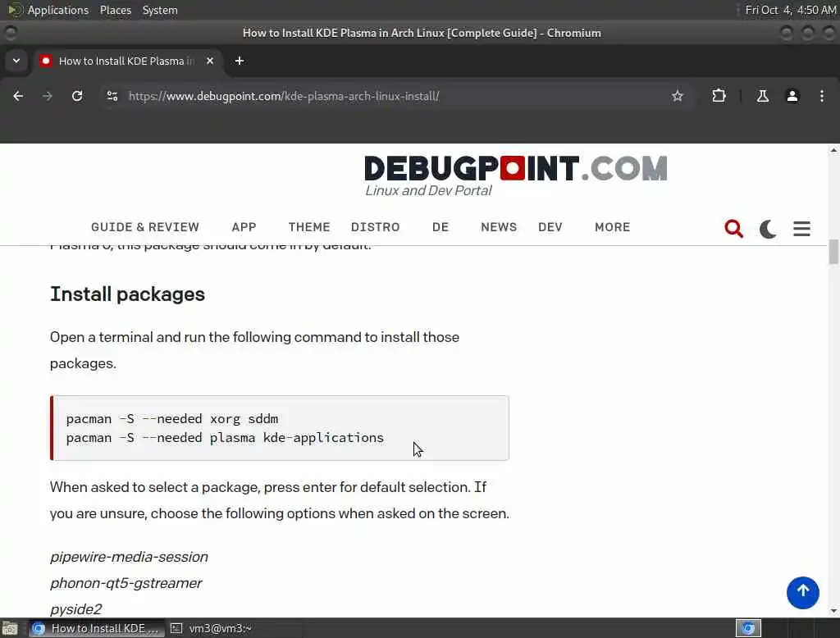Select the How to Install KDE Plasma tab

pyautogui.click(x=126, y=61)
